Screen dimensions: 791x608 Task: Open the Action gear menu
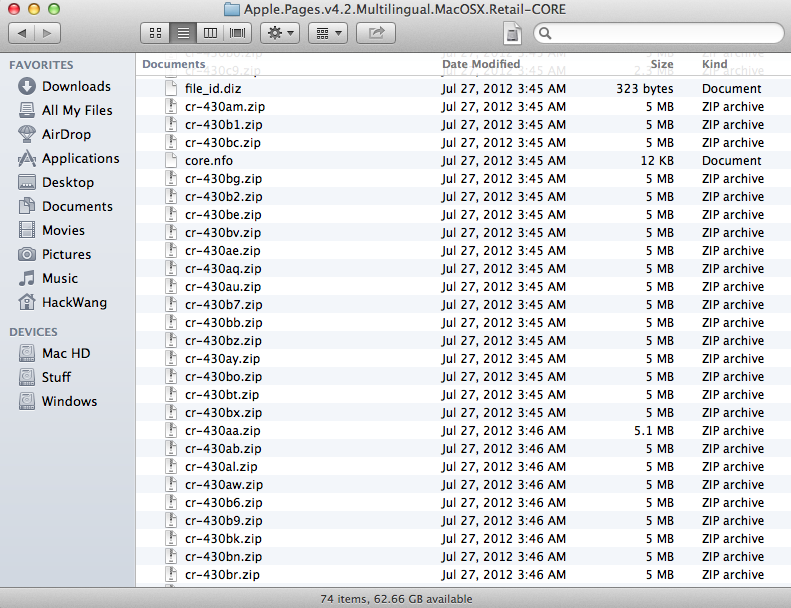[280, 33]
